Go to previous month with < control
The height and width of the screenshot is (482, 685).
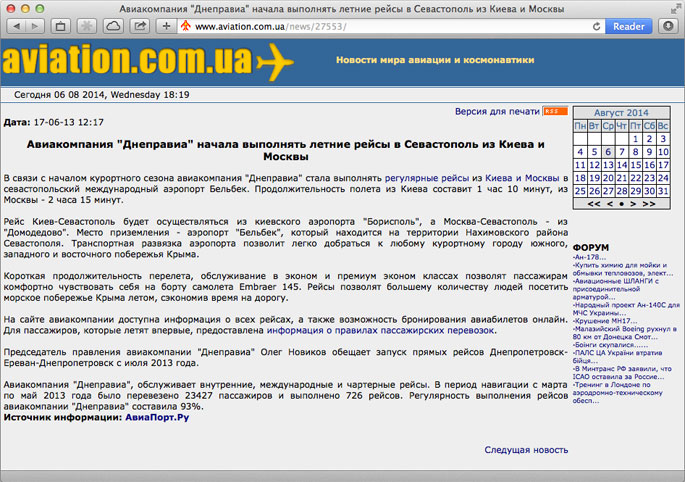tap(610, 204)
